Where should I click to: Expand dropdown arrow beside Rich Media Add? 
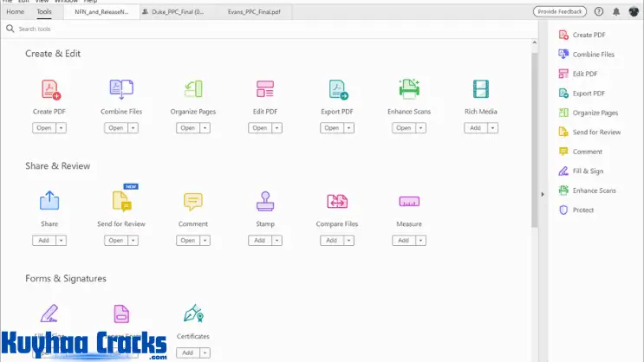point(492,128)
